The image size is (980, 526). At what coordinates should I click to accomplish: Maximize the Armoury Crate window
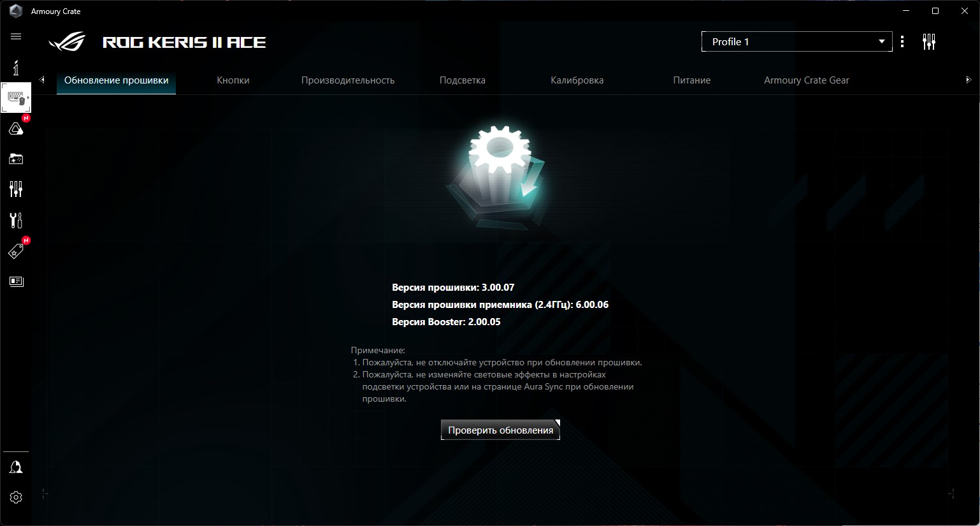pyautogui.click(x=935, y=11)
